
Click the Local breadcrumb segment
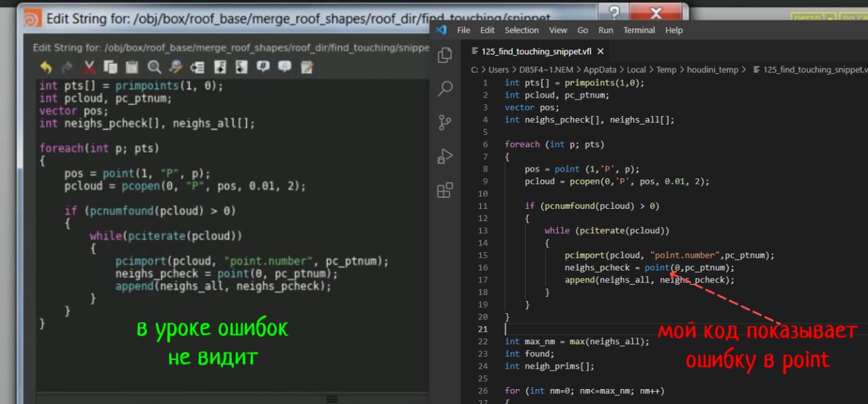636,69
